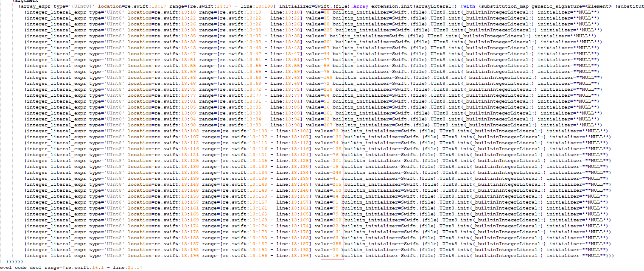The image size is (644, 271).
Task: Click value 207 in the 13:98 row
Action: point(328,125)
